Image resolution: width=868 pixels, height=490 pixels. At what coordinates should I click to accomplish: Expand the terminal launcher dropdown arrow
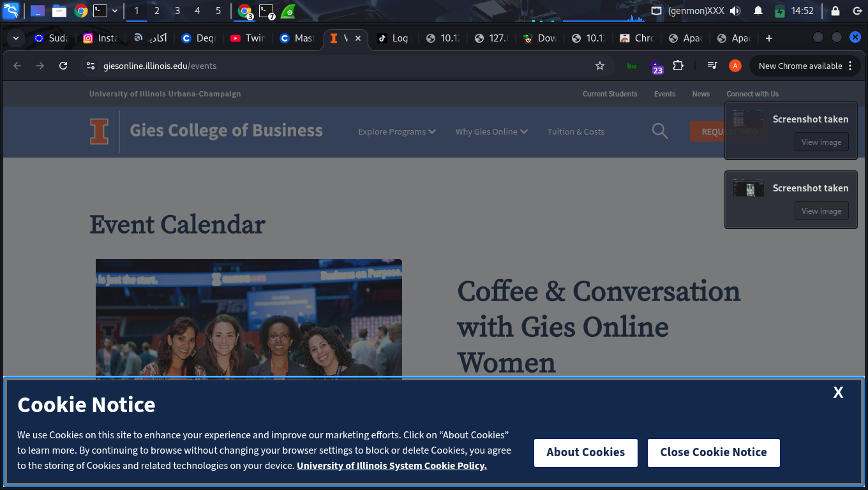pyautogui.click(x=115, y=11)
